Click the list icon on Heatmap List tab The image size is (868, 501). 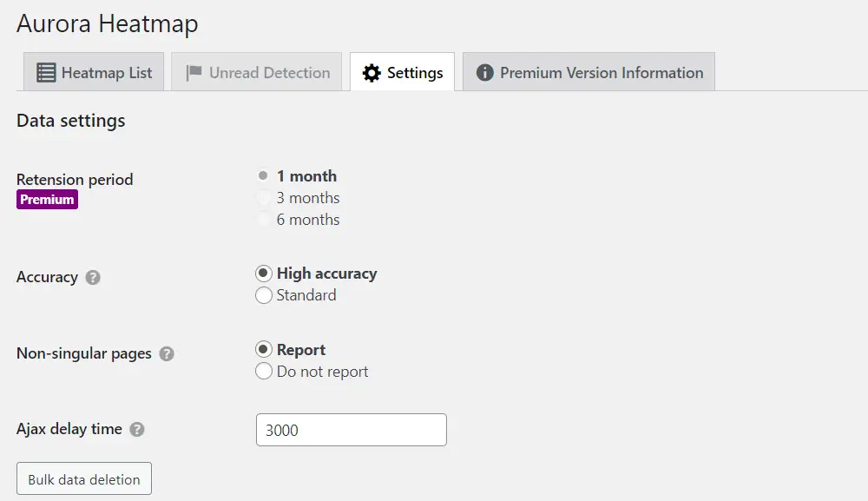(46, 73)
